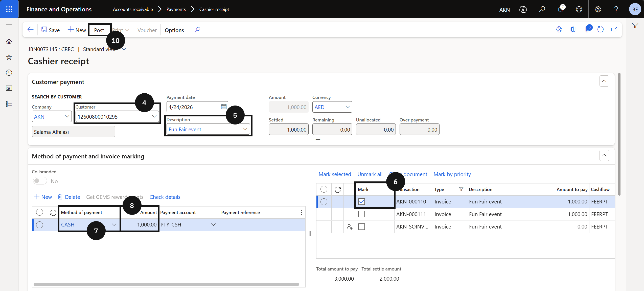The width and height of the screenshot is (644, 291).
Task: Click the back arrow in the toolbar
Action: tap(30, 30)
